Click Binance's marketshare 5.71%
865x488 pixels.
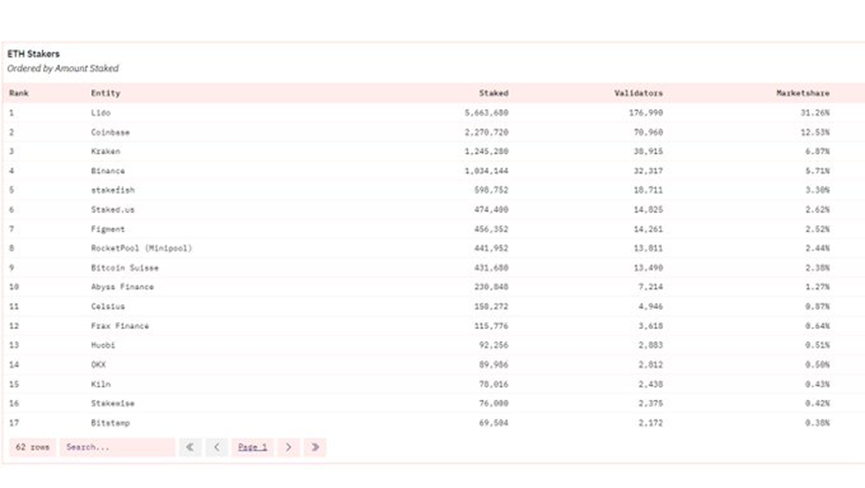click(x=817, y=171)
